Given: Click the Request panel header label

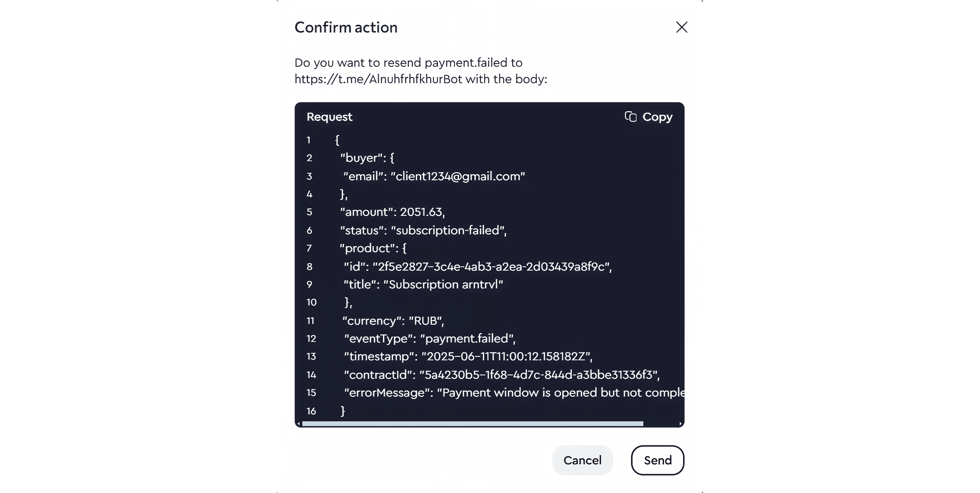Looking at the screenshot, I should (x=329, y=117).
